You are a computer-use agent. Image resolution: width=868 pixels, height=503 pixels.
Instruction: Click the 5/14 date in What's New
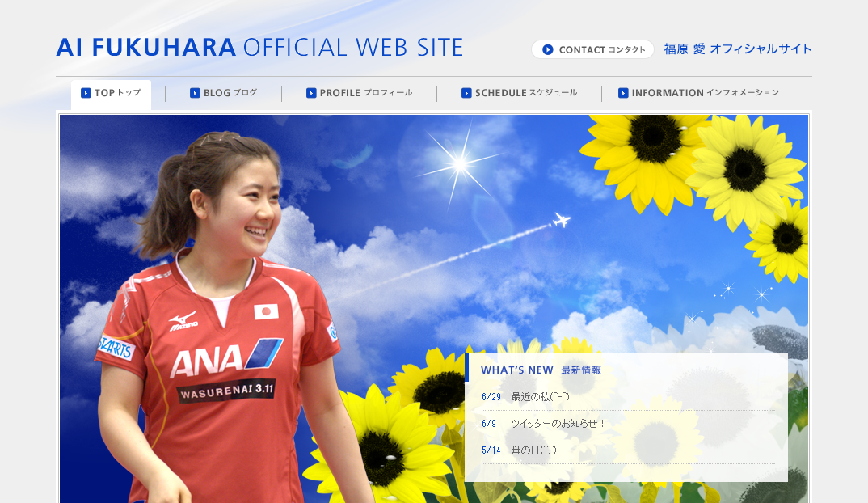491,450
